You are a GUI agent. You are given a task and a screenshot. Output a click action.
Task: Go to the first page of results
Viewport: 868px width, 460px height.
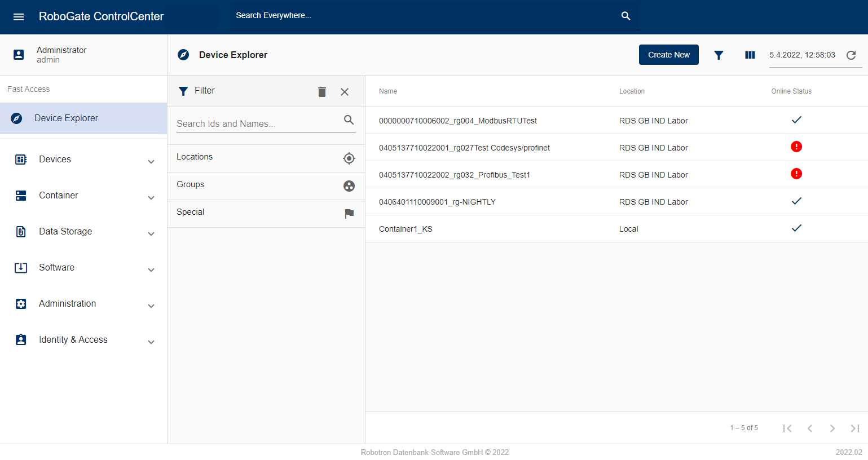[787, 428]
